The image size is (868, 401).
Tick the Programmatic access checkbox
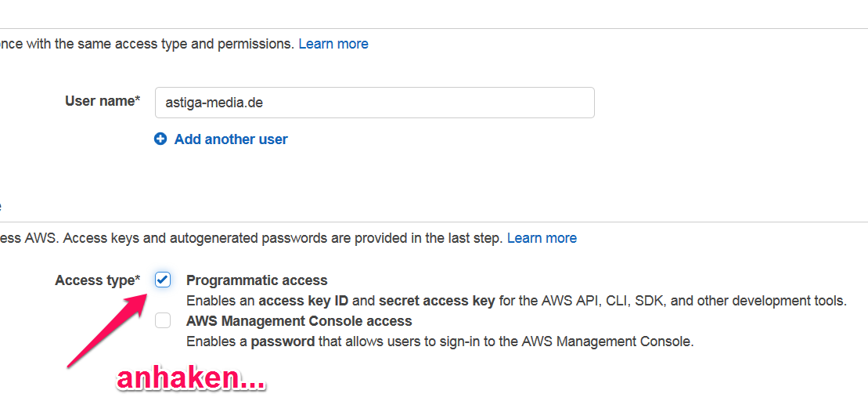point(163,280)
